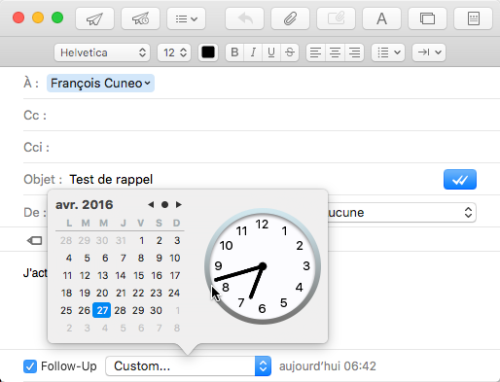Select April 13 in the calendar
Screen dimensions: 500x382
(x=103, y=275)
